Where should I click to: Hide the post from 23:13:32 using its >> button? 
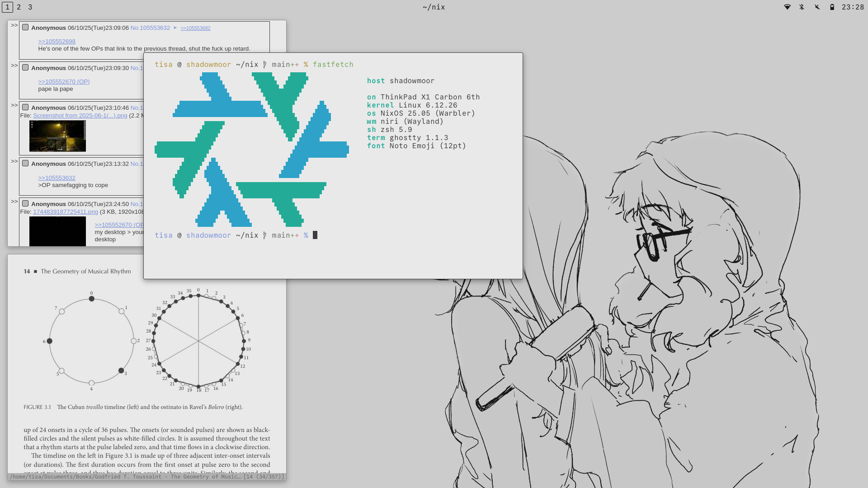tap(14, 161)
